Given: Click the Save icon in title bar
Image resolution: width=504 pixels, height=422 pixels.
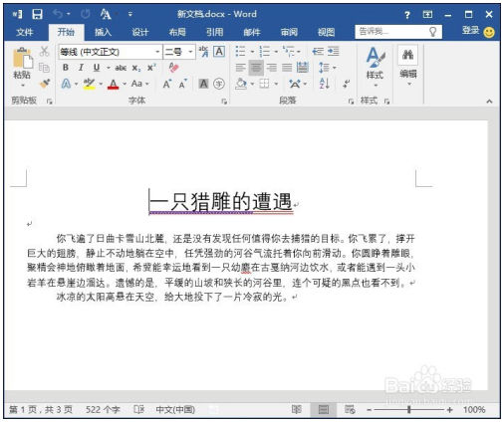Looking at the screenshot, I should (37, 14).
